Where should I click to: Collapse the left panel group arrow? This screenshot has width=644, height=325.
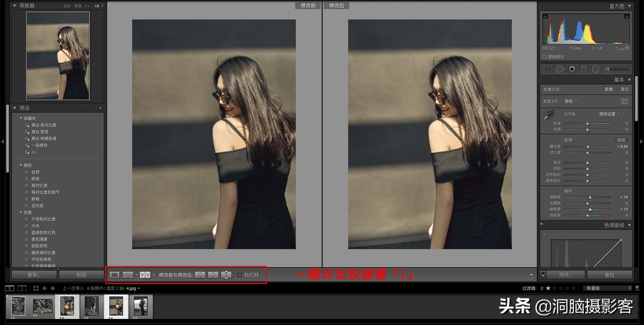coord(2,142)
